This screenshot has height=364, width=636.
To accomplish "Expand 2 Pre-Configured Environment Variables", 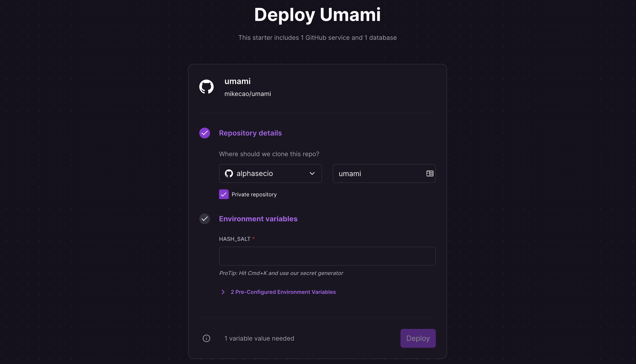I will click(x=283, y=292).
